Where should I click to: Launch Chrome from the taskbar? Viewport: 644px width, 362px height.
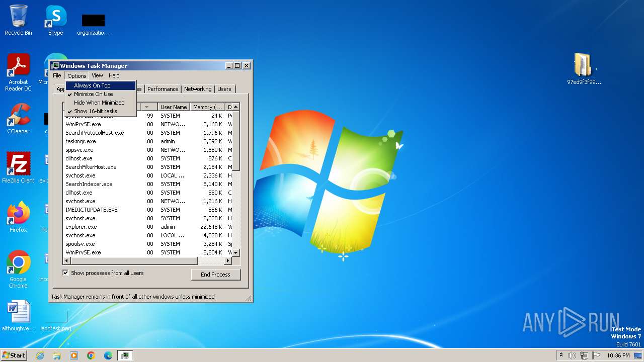(x=91, y=355)
